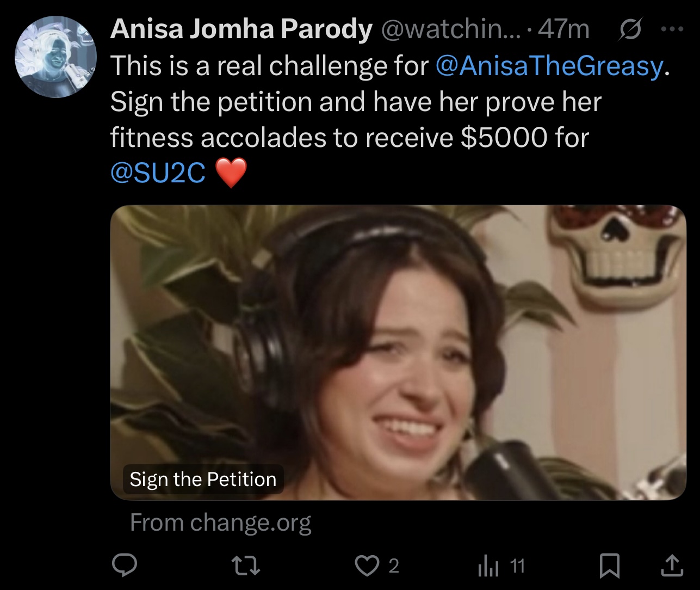Bookmark this tweet
The height and width of the screenshot is (590, 700).
(x=609, y=566)
